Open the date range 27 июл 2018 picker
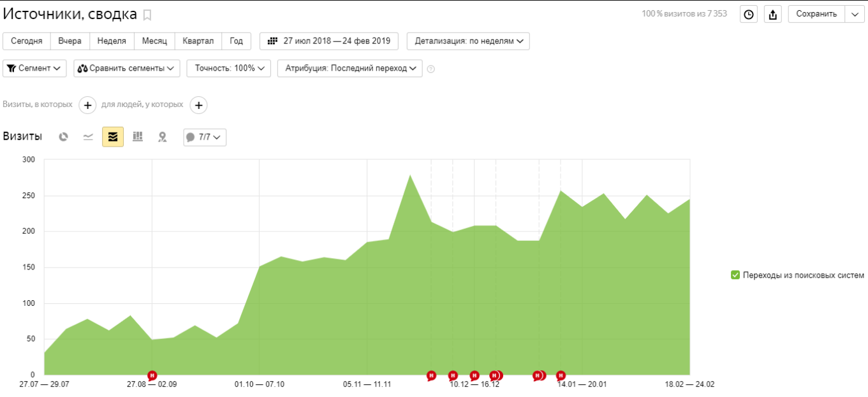The width and height of the screenshot is (868, 397). click(329, 41)
